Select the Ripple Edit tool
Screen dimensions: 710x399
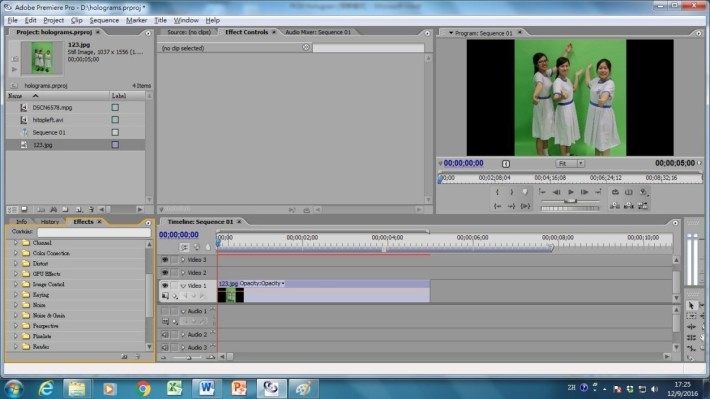pos(691,327)
